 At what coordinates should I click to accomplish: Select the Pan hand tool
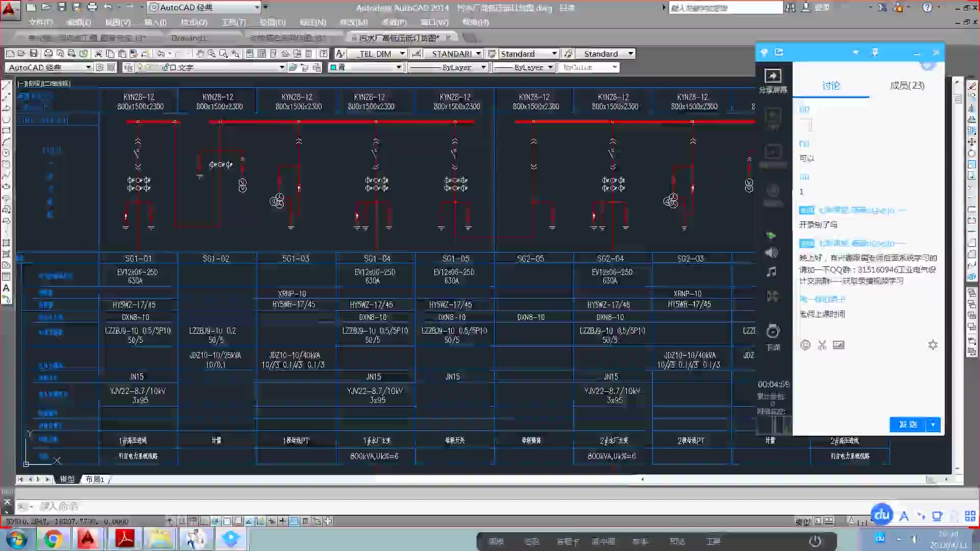200,54
